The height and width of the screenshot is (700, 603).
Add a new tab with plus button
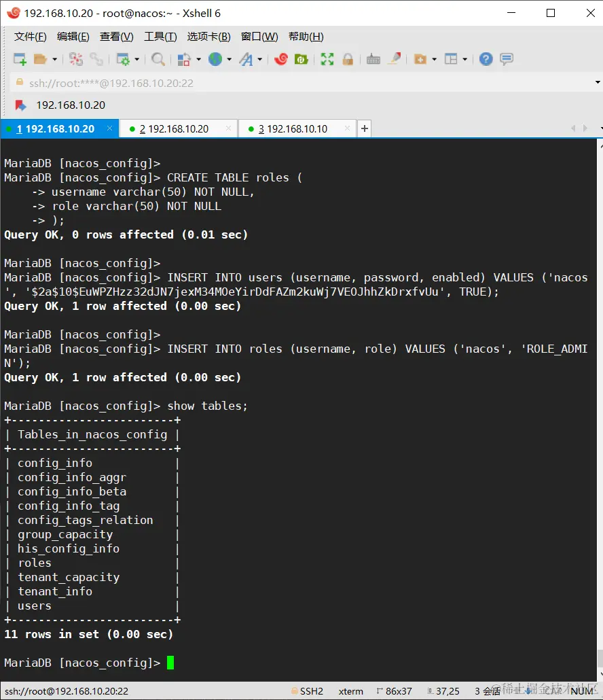365,128
